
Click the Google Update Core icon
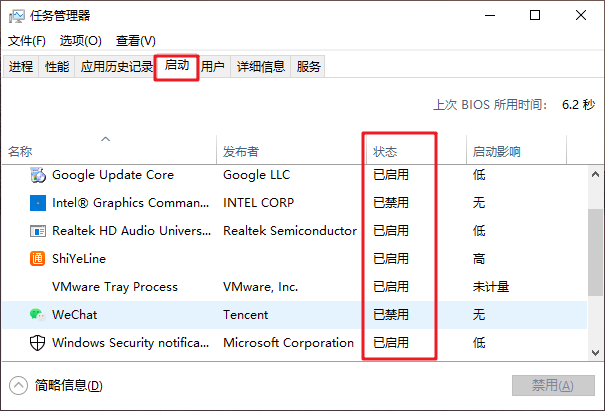(38, 175)
